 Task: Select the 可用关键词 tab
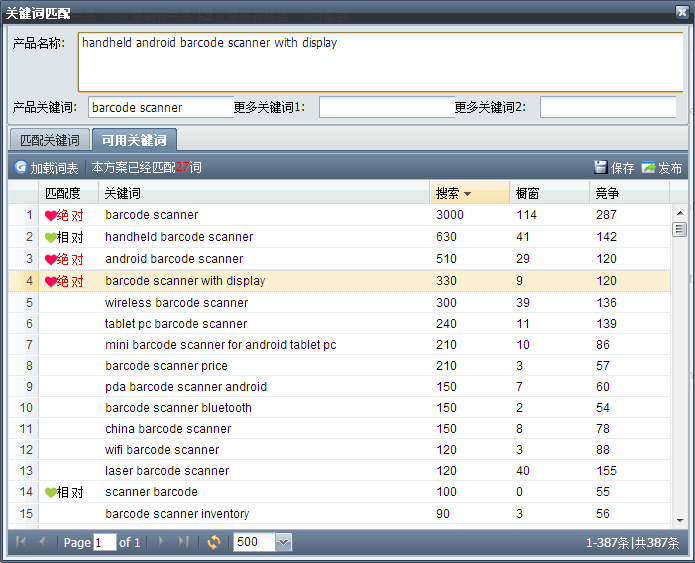[134, 140]
